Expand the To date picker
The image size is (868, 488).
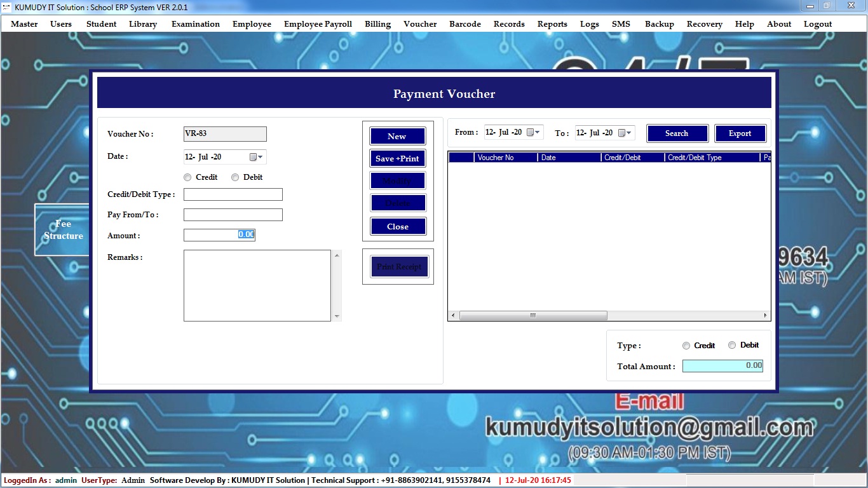click(625, 133)
